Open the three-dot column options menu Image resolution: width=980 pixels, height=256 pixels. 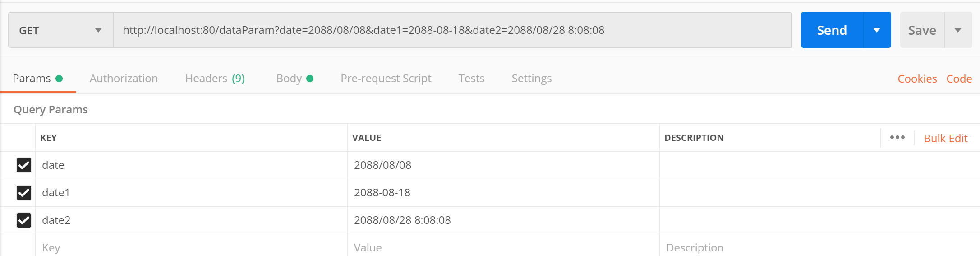pos(897,138)
